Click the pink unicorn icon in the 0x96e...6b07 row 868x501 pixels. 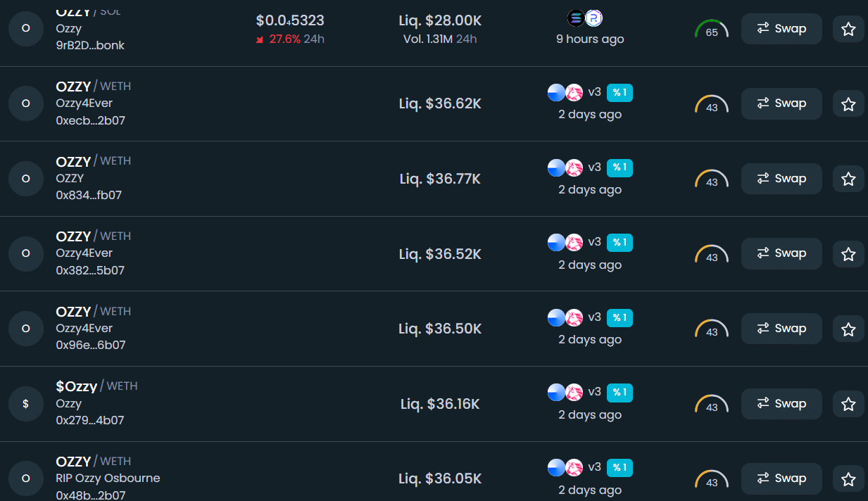(x=574, y=318)
